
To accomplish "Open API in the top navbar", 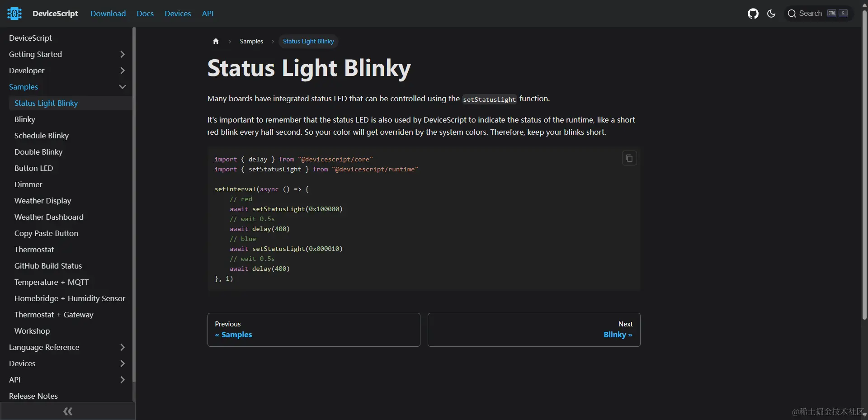I will pyautogui.click(x=208, y=14).
